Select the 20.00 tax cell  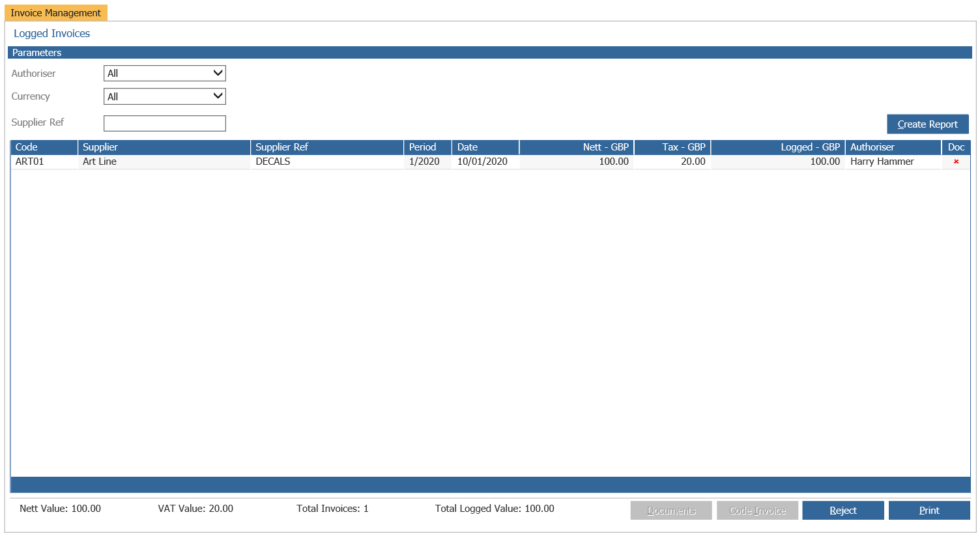[672, 162]
